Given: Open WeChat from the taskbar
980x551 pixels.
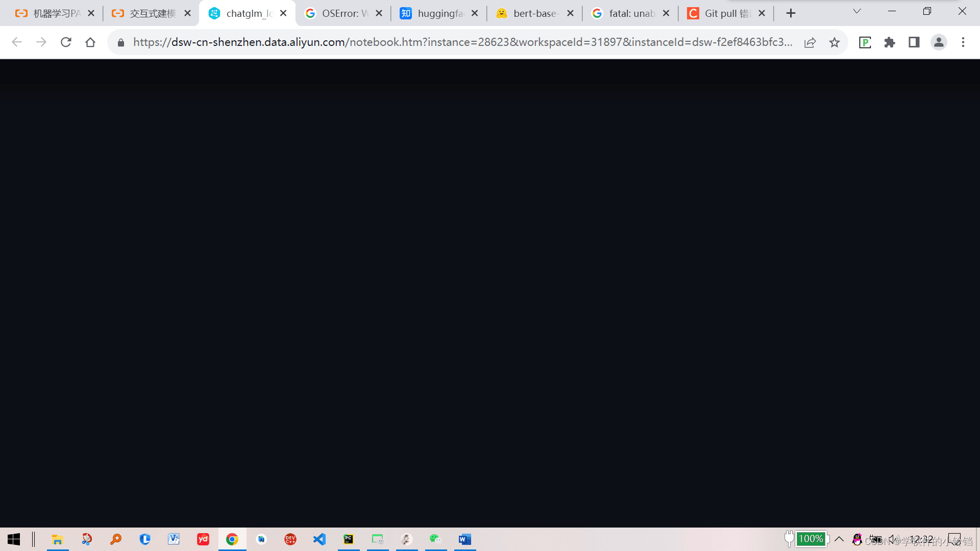Looking at the screenshot, I should point(435,539).
